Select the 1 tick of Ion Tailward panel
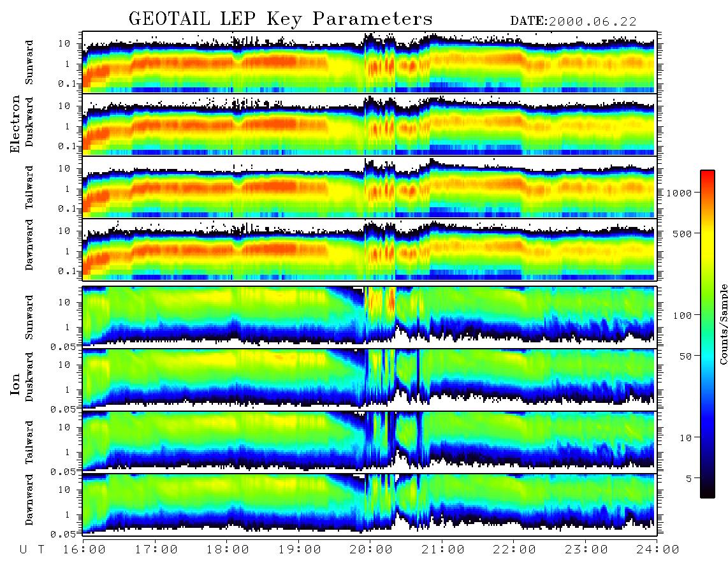 pos(68,452)
